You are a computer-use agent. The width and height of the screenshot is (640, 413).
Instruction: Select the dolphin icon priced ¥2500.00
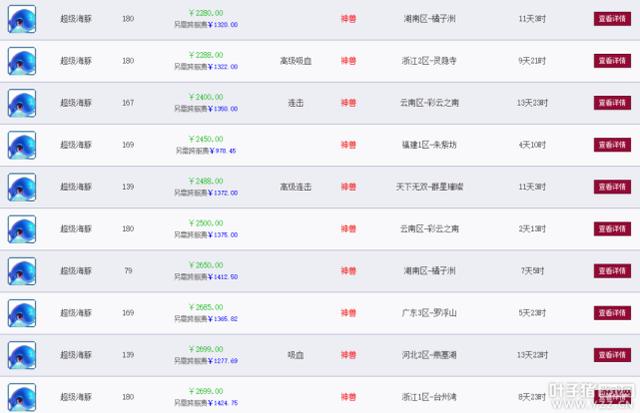[x=22, y=229]
